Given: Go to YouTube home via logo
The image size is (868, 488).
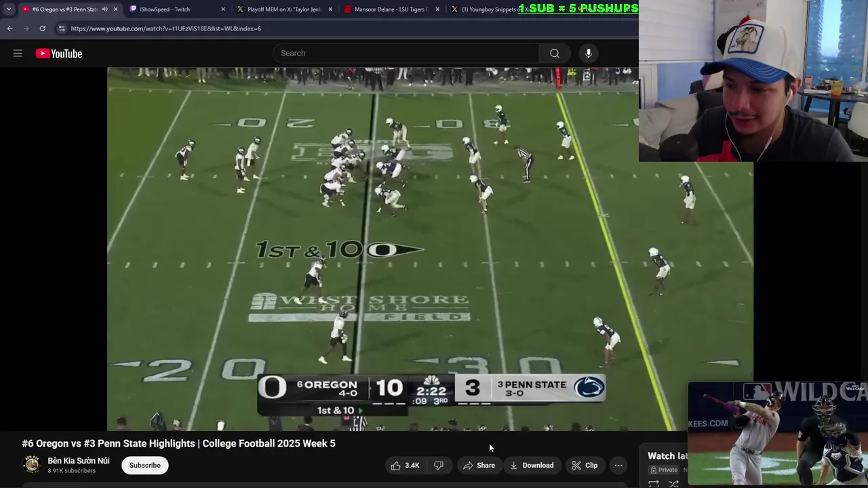Looking at the screenshot, I should click(x=59, y=54).
